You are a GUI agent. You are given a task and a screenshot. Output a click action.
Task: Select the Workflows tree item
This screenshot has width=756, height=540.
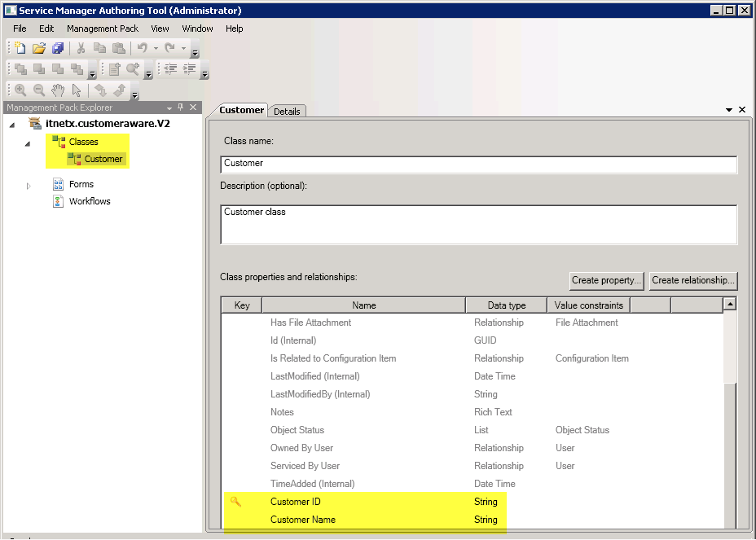point(90,201)
